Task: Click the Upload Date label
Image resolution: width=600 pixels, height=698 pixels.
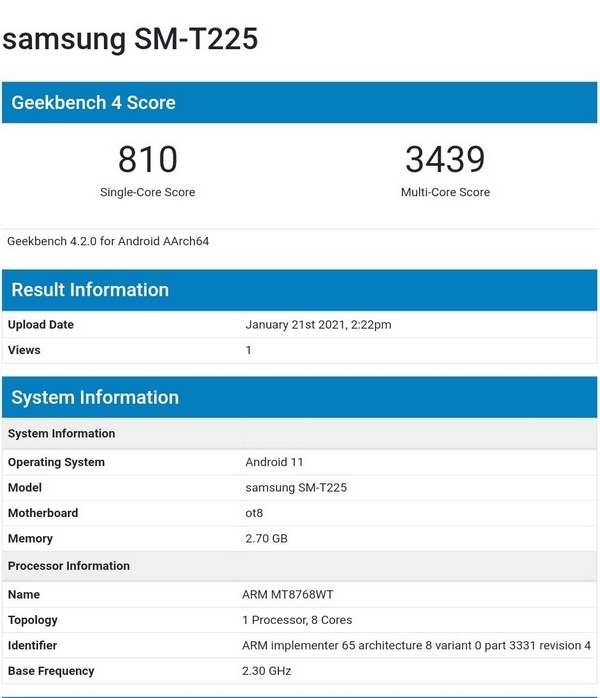Action: pyautogui.click(x=41, y=325)
